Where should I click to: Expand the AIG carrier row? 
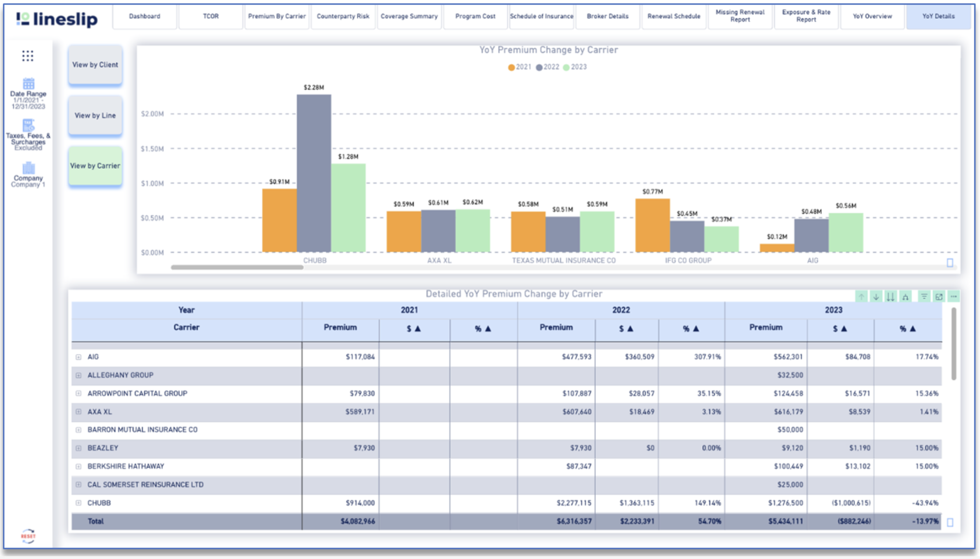click(78, 357)
